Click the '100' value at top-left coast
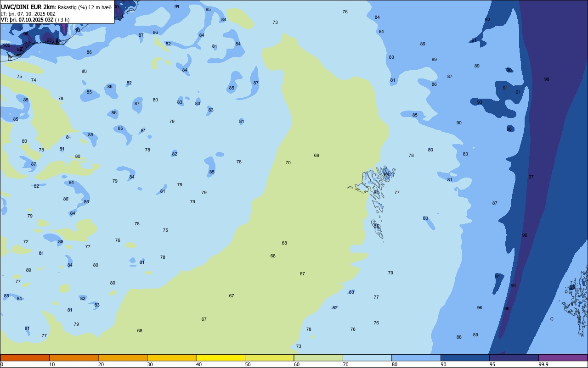The image size is (588, 368). [x=6, y=45]
